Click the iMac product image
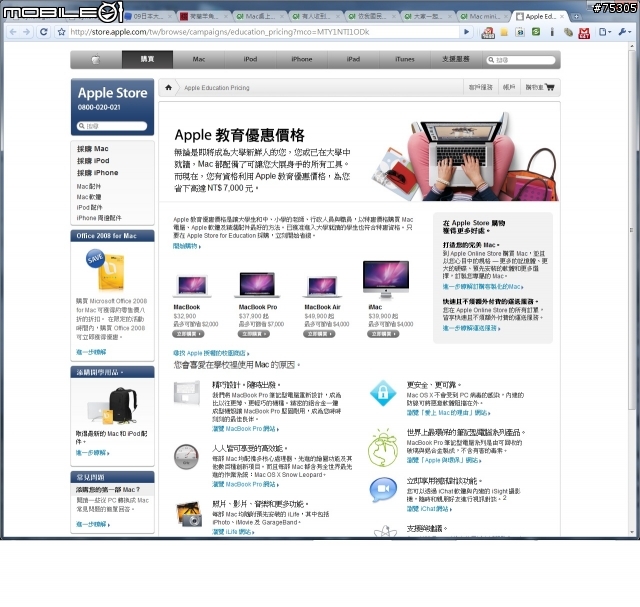The height and width of the screenshot is (607, 640). coord(386,280)
